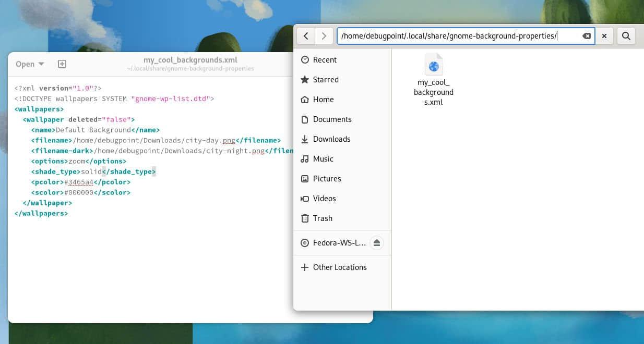Open Recent in the sidebar
This screenshot has height=344, width=644.
[325, 60]
